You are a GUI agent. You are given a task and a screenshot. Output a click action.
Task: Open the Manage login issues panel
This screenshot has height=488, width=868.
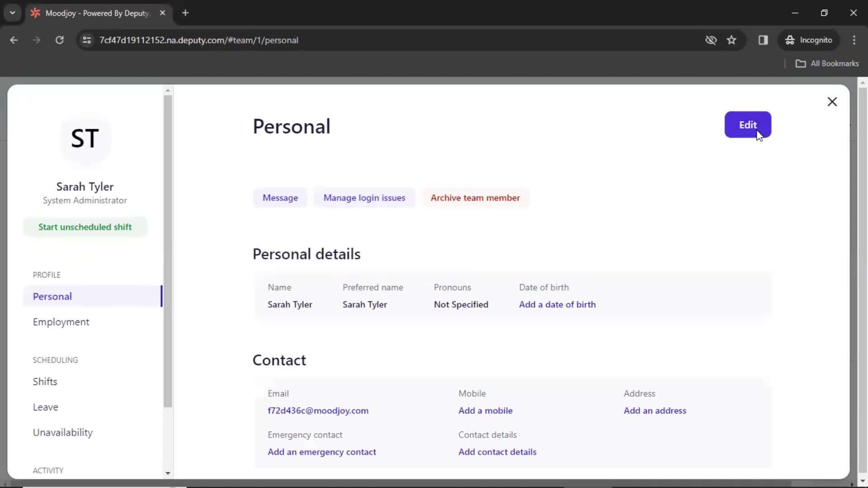click(364, 197)
